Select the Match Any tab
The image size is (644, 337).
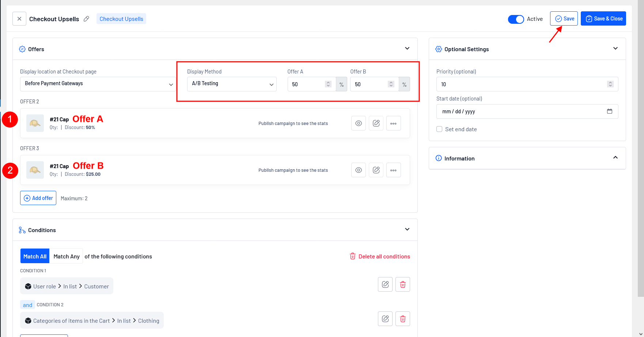[x=67, y=256]
